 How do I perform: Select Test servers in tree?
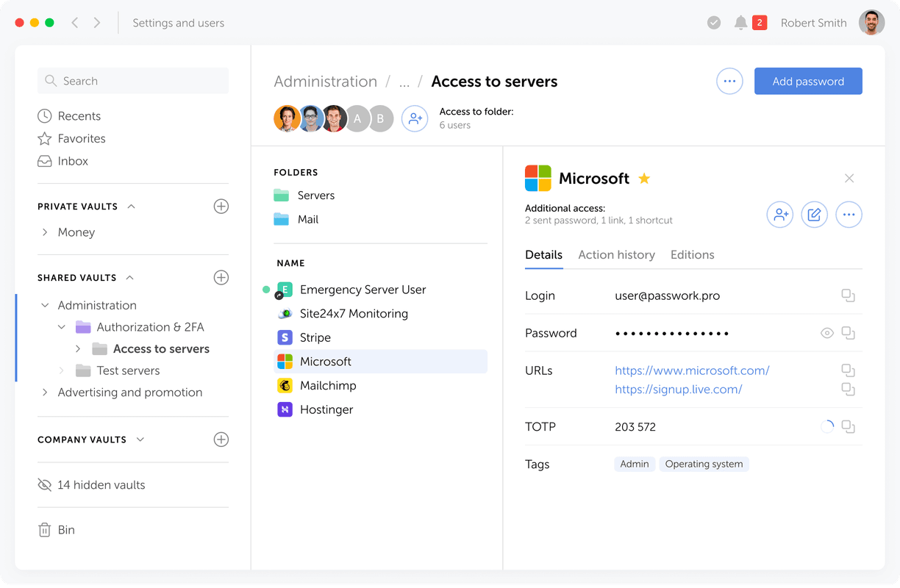128,371
